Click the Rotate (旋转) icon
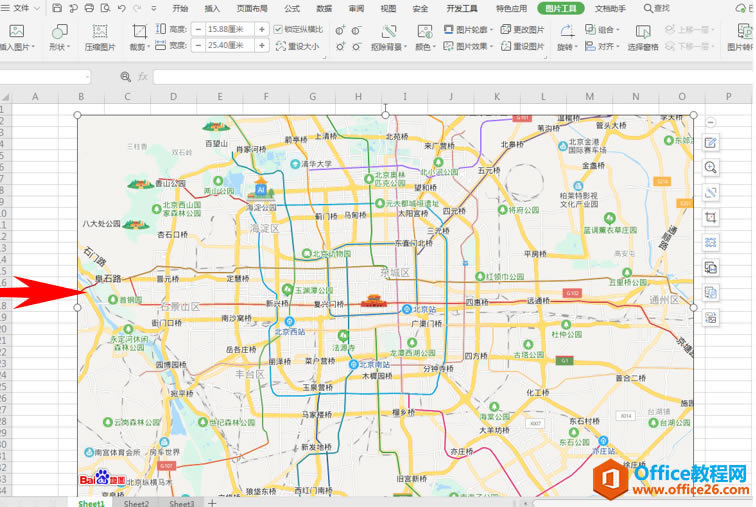 pyautogui.click(x=567, y=31)
